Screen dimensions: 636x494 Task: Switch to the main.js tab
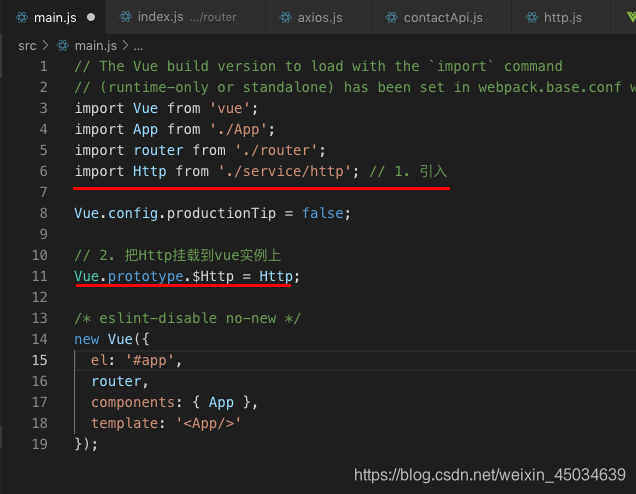pyautogui.click(x=53, y=17)
